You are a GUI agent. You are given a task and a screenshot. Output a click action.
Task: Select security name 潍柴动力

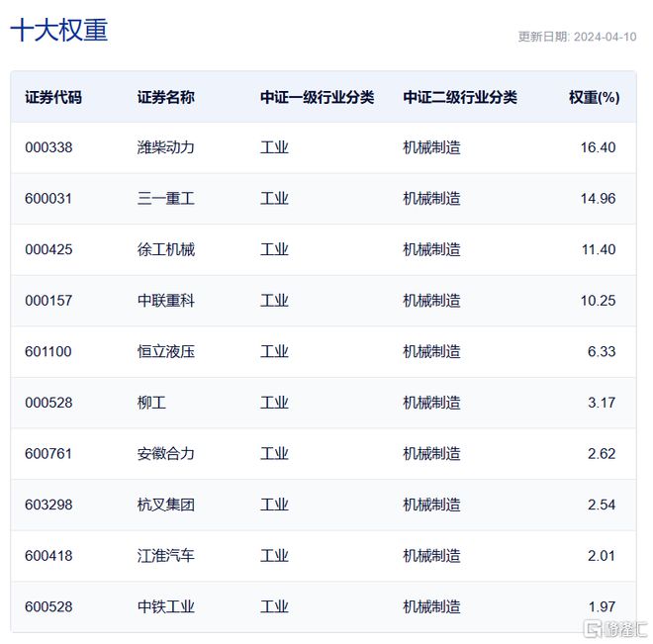pyautogui.click(x=166, y=147)
